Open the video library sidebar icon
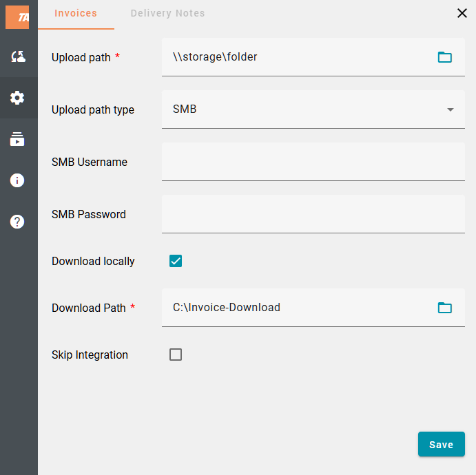 17,140
